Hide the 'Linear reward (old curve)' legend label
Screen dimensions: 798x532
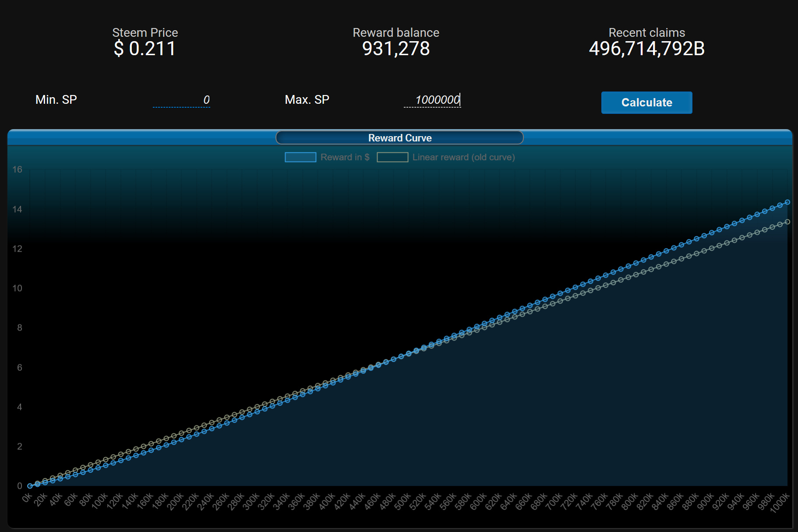(x=463, y=157)
